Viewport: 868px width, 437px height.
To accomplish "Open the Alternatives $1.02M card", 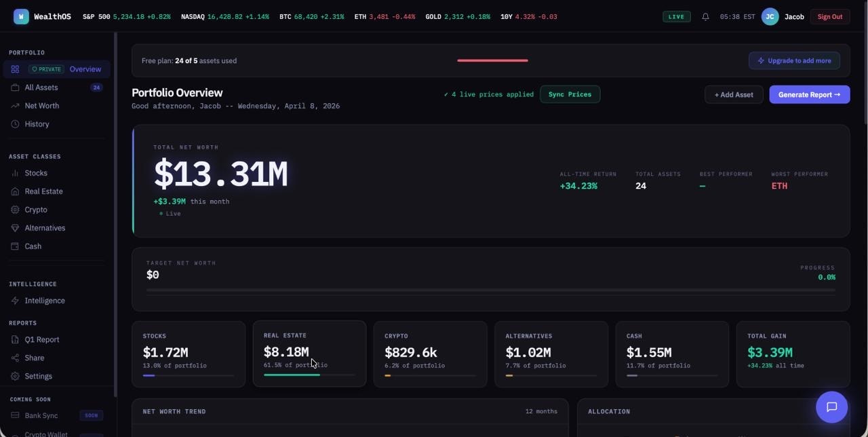I will tap(551, 354).
